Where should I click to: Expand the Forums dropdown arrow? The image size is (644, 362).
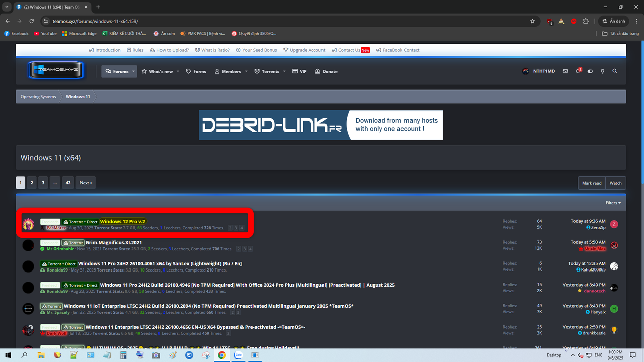134,71
